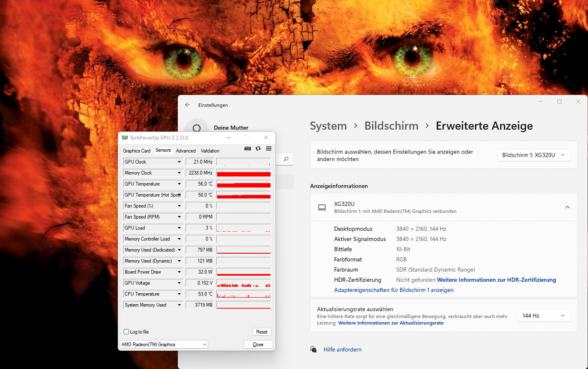This screenshot has height=369, width=588.
Task: Open the Board Power Draw sensor dropdown
Action: tap(179, 272)
